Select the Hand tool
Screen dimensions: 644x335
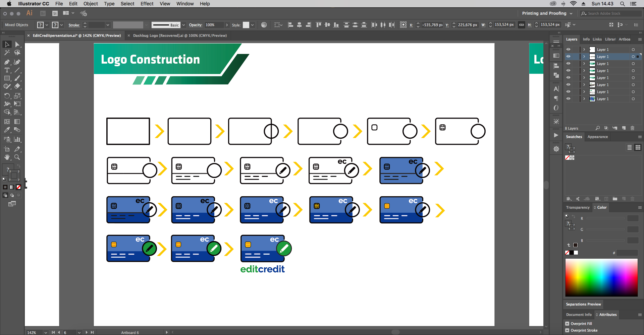7,157
